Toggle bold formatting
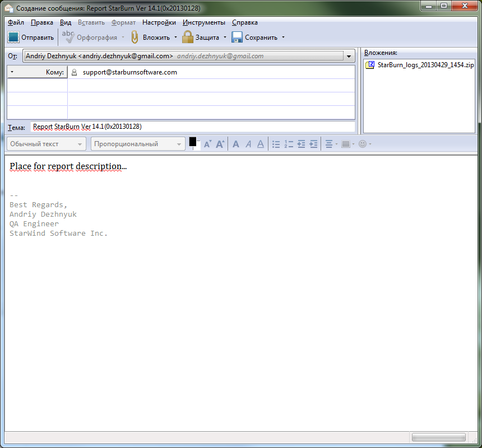This screenshot has height=448, width=482. pyautogui.click(x=236, y=144)
